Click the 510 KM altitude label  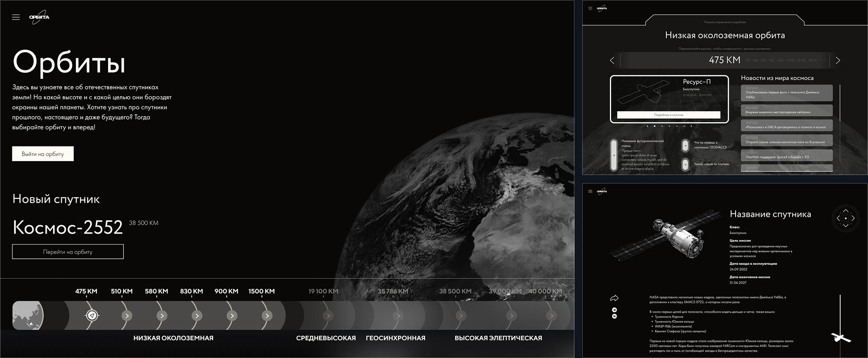(x=122, y=291)
